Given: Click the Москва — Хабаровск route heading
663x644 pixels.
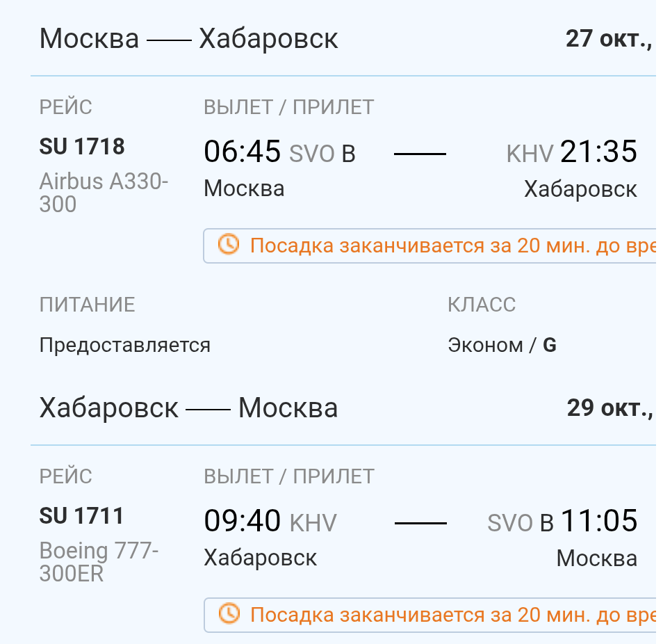Looking at the screenshot, I should (188, 38).
